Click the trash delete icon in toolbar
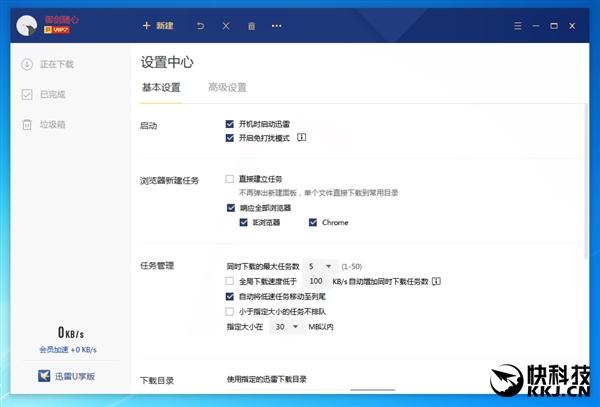 pyautogui.click(x=251, y=25)
